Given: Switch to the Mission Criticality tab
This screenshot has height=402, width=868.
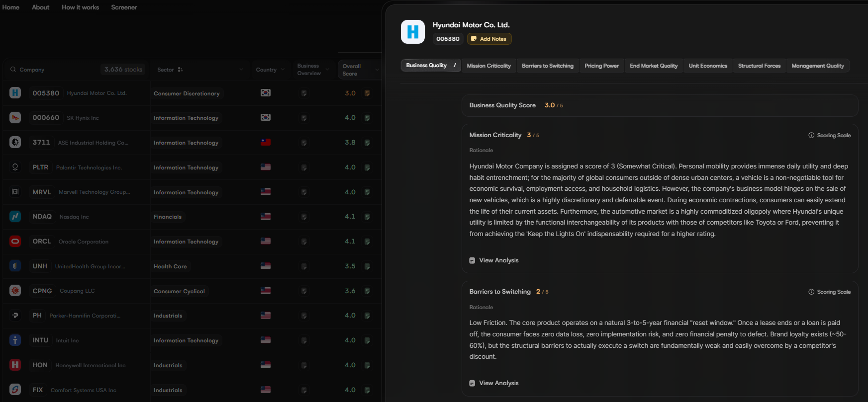Looking at the screenshot, I should pyautogui.click(x=488, y=66).
